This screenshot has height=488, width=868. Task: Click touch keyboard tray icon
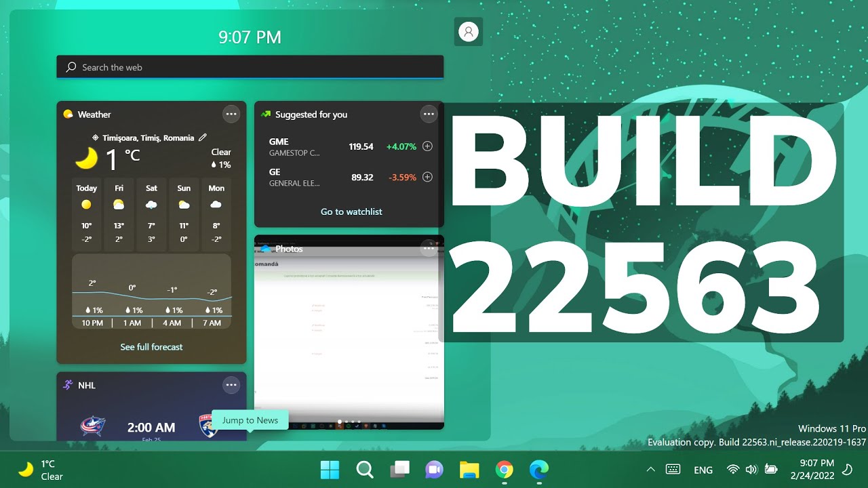coord(673,469)
